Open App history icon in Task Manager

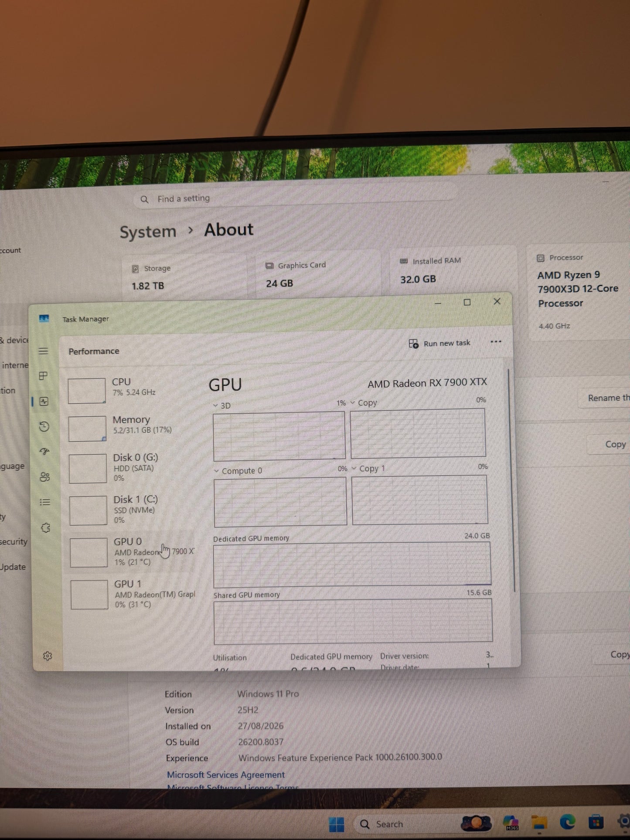(44, 426)
